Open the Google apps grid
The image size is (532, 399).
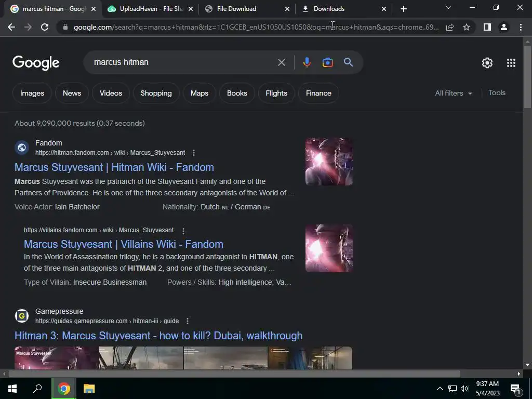pos(511,63)
